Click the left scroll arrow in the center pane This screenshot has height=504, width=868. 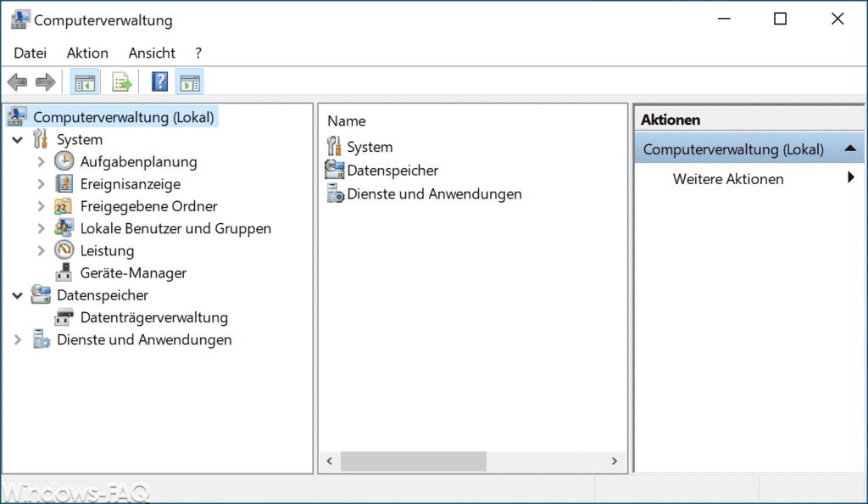tap(330, 461)
